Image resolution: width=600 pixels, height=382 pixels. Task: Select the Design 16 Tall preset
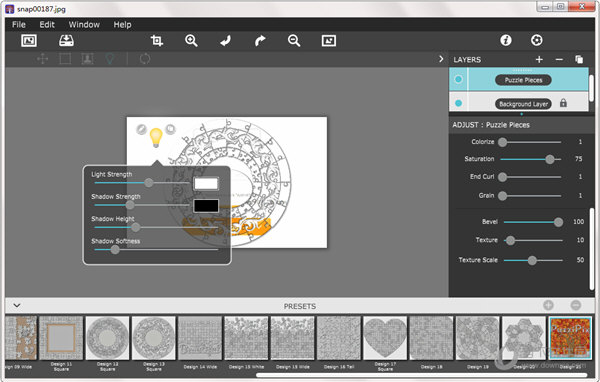click(x=339, y=338)
